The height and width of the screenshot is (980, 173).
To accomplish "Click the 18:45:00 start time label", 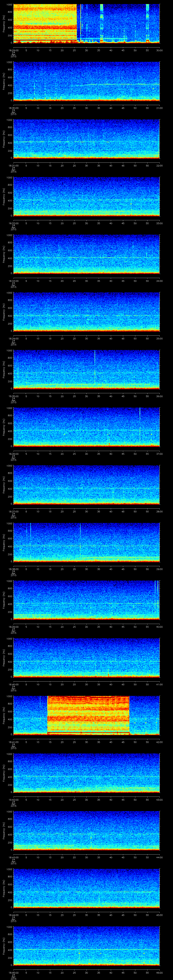I will coord(13,972).
